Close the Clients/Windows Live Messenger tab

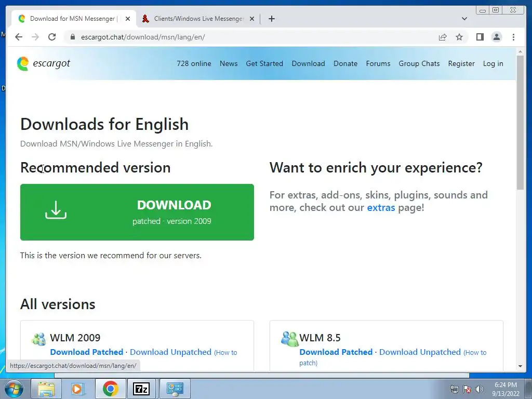click(x=252, y=19)
